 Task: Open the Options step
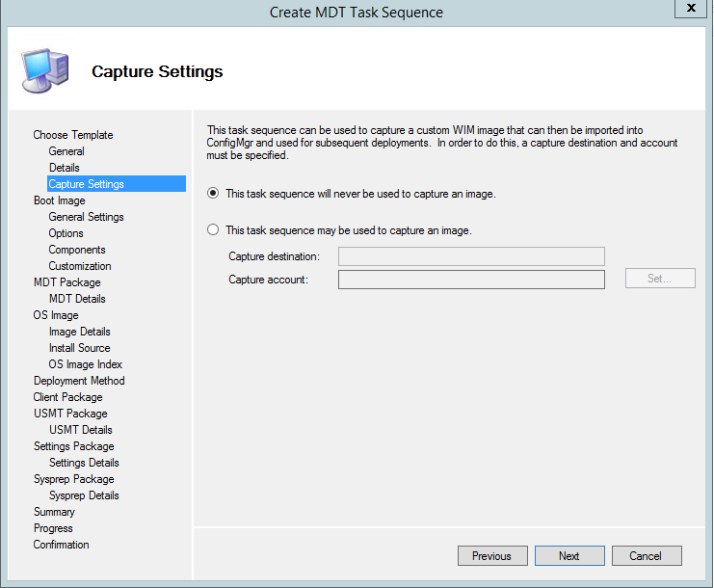[x=66, y=233]
